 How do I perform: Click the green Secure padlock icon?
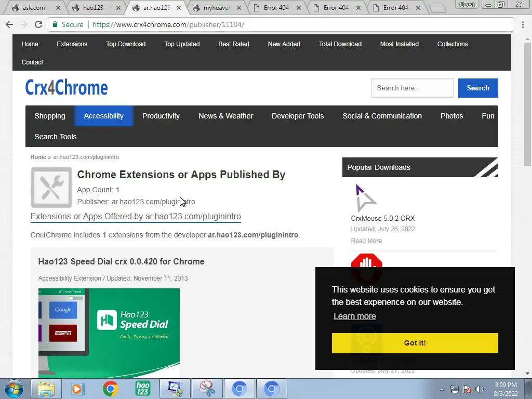pos(55,24)
